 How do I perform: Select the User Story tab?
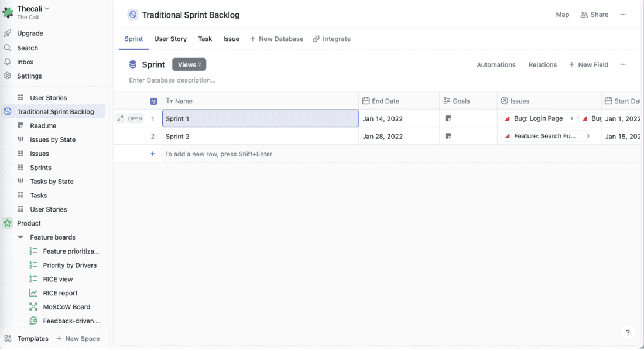point(170,39)
